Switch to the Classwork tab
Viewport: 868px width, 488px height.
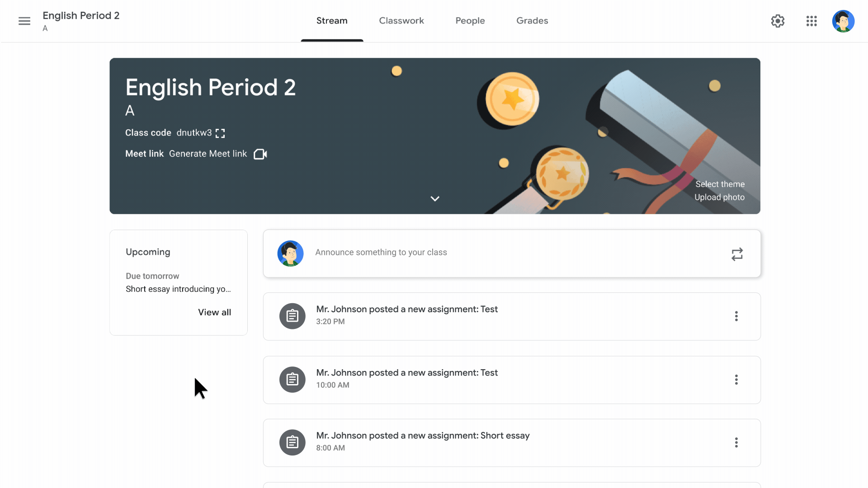[x=402, y=20]
